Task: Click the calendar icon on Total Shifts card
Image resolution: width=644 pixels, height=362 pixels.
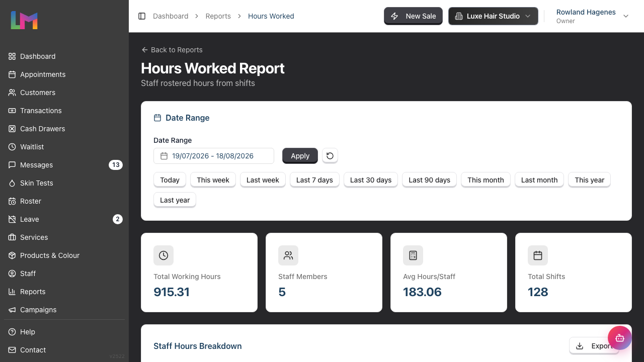Action: [x=538, y=255]
